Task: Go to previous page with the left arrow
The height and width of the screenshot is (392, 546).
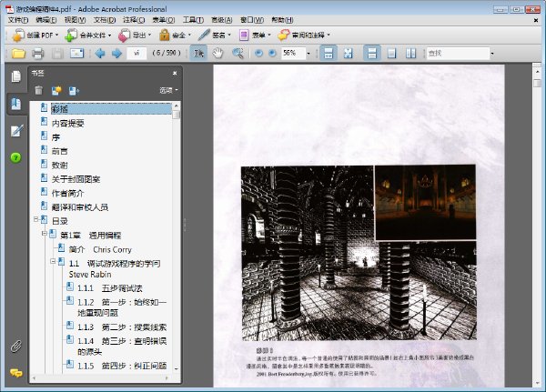Action: (100, 54)
